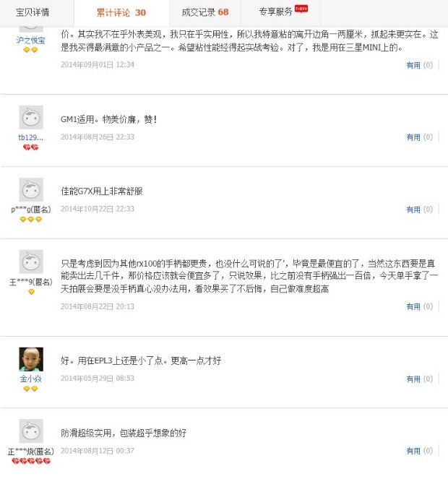Click the avatar beside the 防滑超级实用 review
Image resolution: width=448 pixels, height=479 pixels.
(31, 431)
